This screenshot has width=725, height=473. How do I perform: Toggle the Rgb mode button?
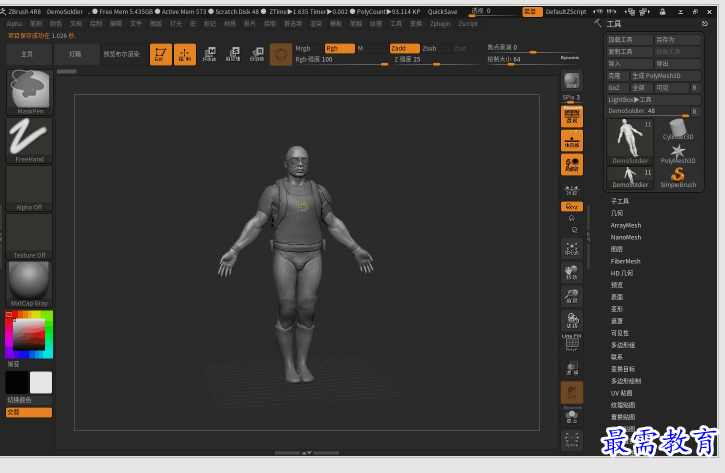[339, 48]
